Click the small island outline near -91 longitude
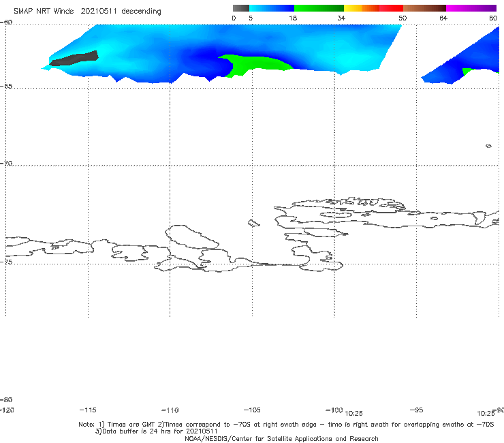 click(488, 146)
